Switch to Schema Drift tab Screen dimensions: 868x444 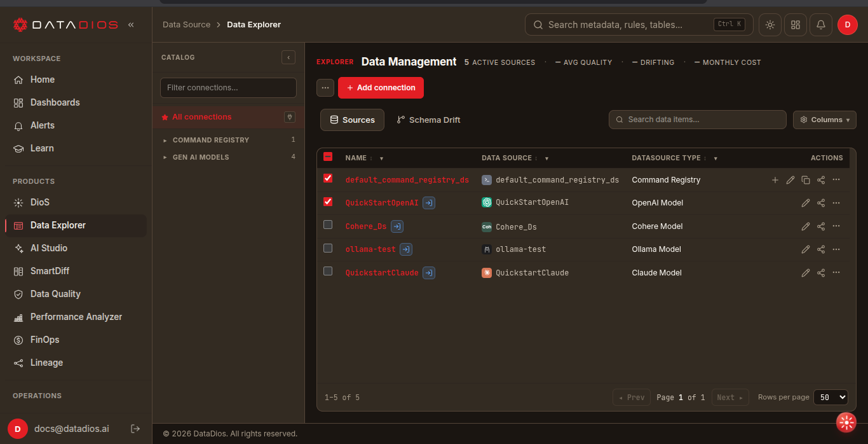428,120
